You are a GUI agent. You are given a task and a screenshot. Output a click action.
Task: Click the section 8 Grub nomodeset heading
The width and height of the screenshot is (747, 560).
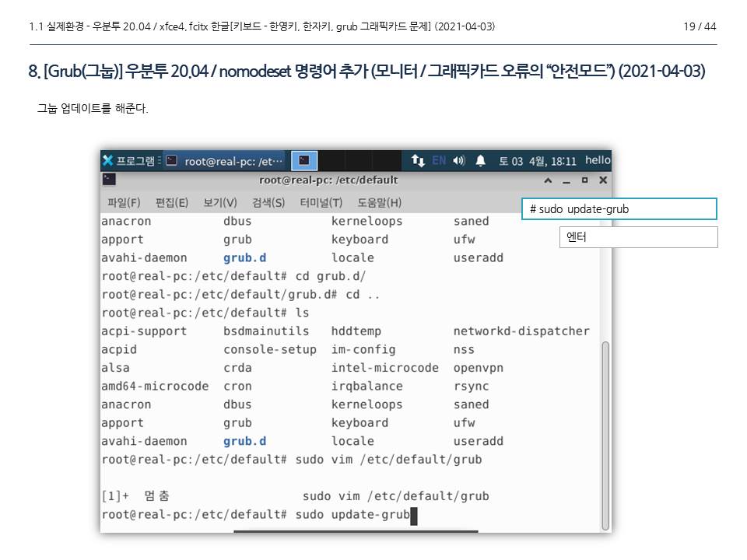click(x=366, y=71)
